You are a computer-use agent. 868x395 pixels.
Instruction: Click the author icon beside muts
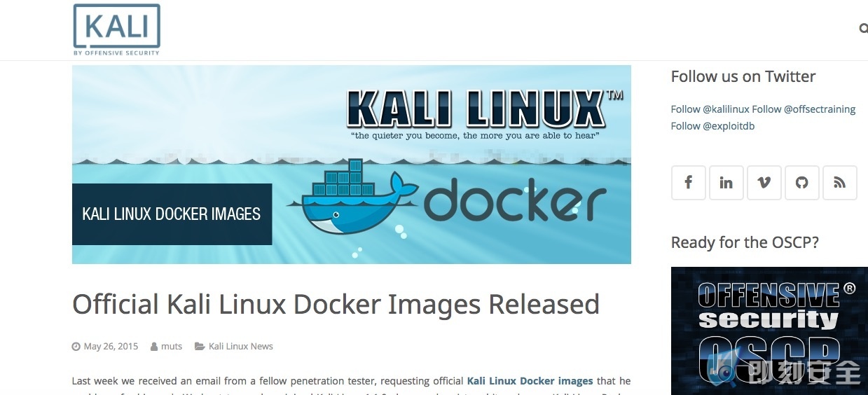154,346
